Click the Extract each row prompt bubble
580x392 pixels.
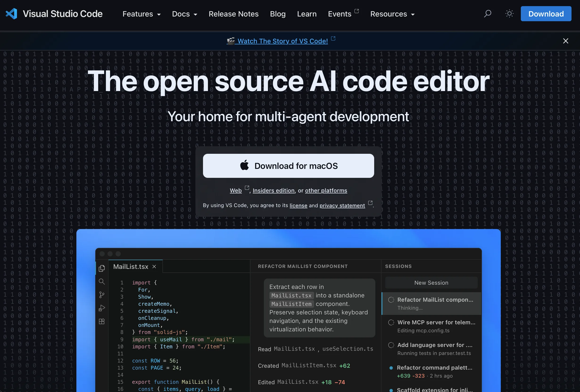click(319, 308)
